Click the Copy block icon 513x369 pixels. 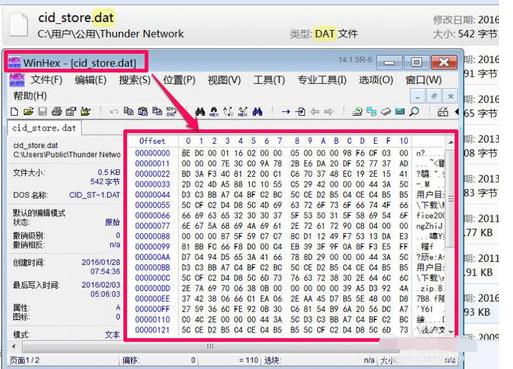click(128, 111)
